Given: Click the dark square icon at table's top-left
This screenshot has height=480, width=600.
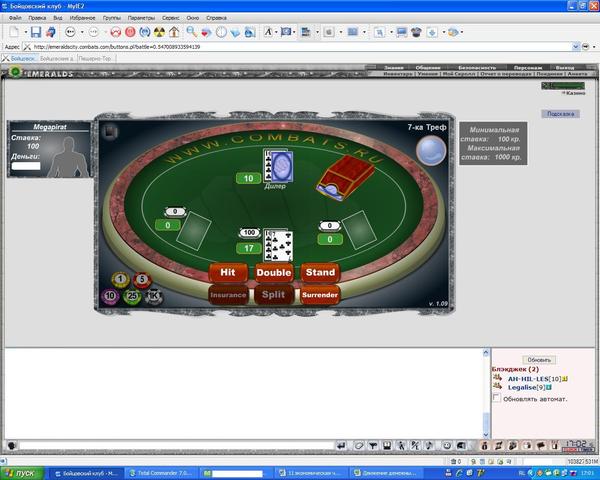Looking at the screenshot, I should (111, 132).
